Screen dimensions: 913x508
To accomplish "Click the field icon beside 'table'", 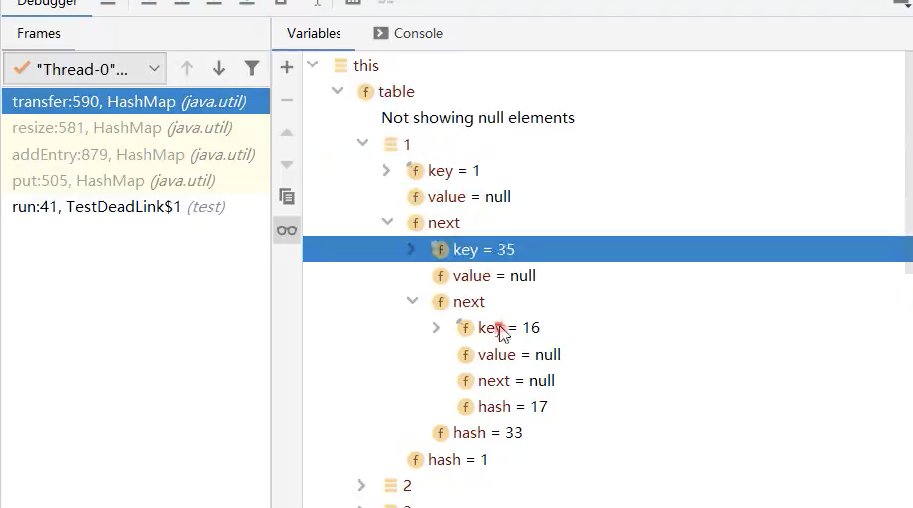I will (x=365, y=91).
